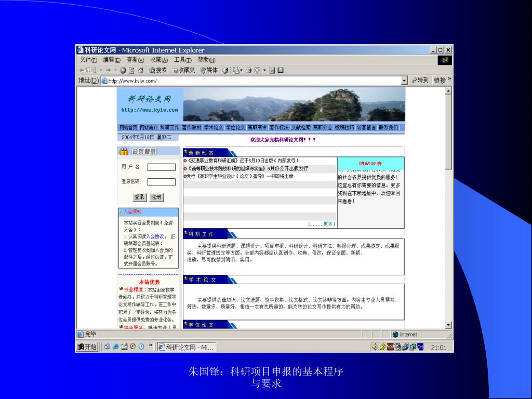The width and height of the screenshot is (532, 399).
Task: Click the Print icon in toolbar
Action: tap(248, 70)
